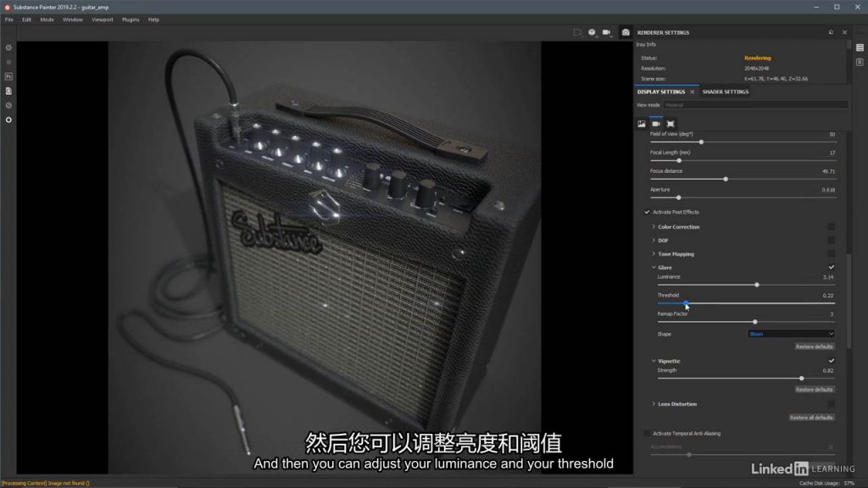Collapse the Glare section

(x=654, y=267)
